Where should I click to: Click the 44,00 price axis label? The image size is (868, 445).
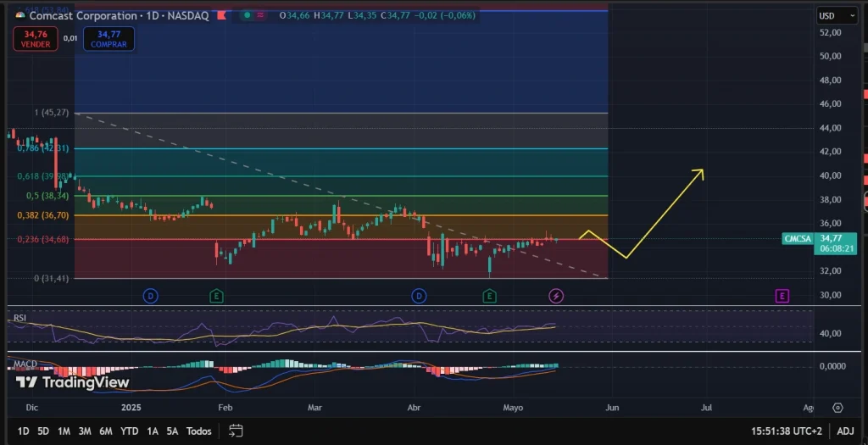[x=831, y=128]
